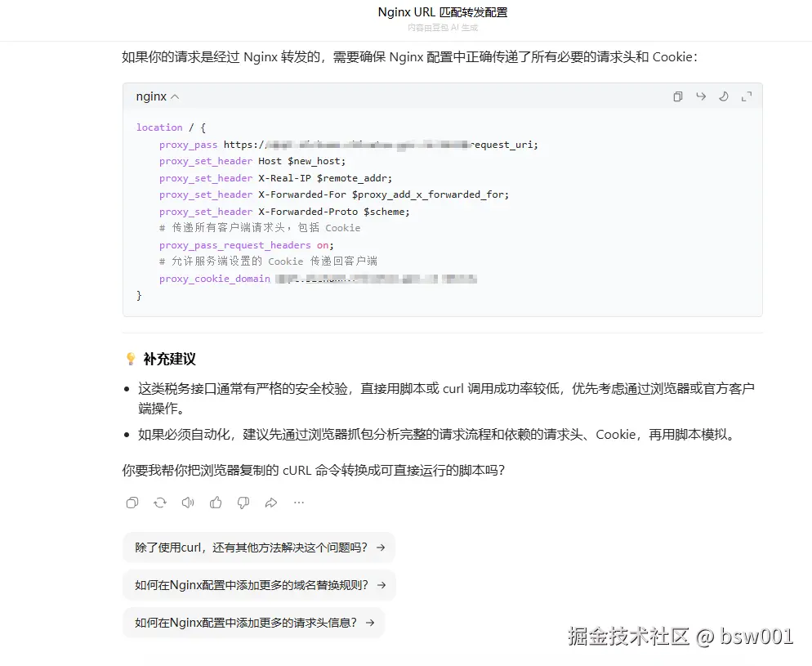
Task: Copy the AI response message
Action: click(x=132, y=503)
